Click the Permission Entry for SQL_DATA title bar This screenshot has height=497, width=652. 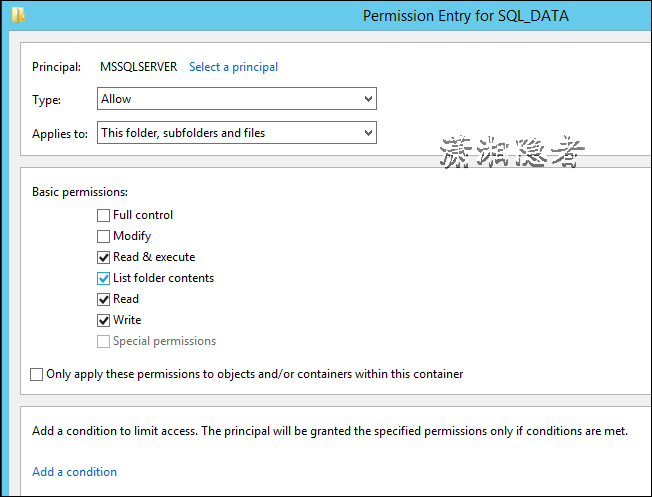[466, 16]
